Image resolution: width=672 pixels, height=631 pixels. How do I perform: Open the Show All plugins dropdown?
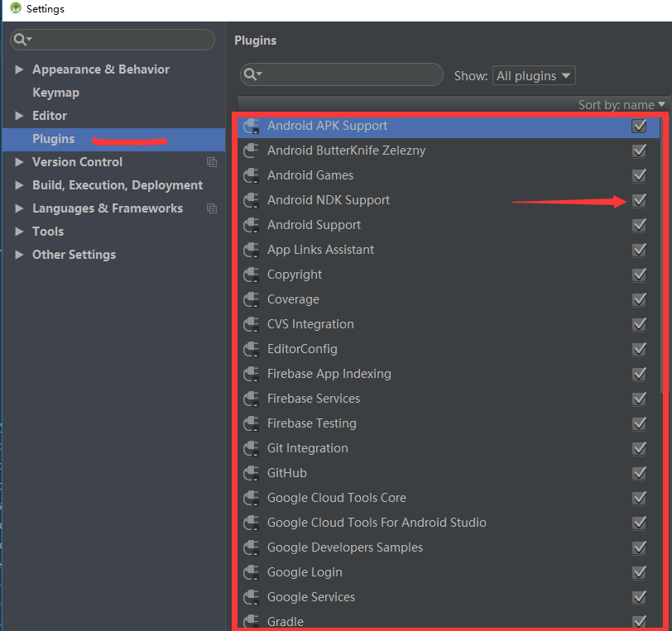tap(534, 75)
